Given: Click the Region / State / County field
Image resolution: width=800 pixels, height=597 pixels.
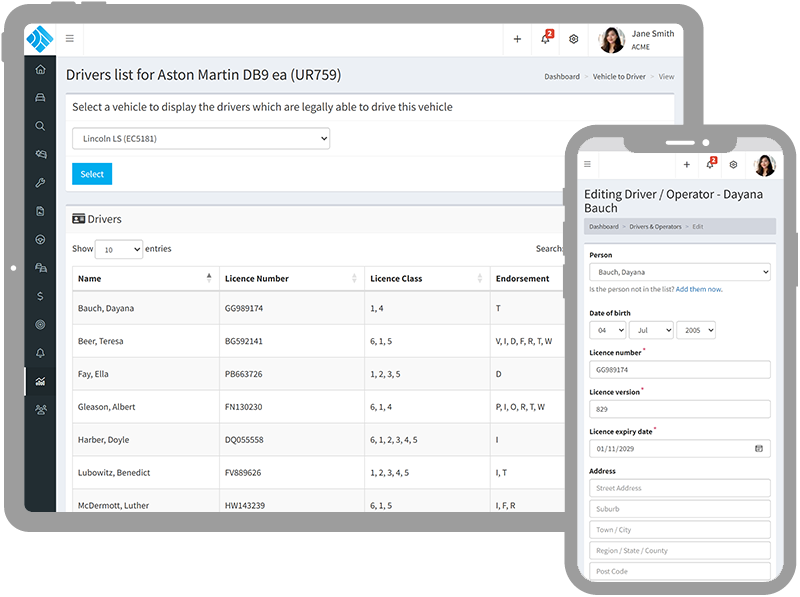Looking at the screenshot, I should coord(680,551).
